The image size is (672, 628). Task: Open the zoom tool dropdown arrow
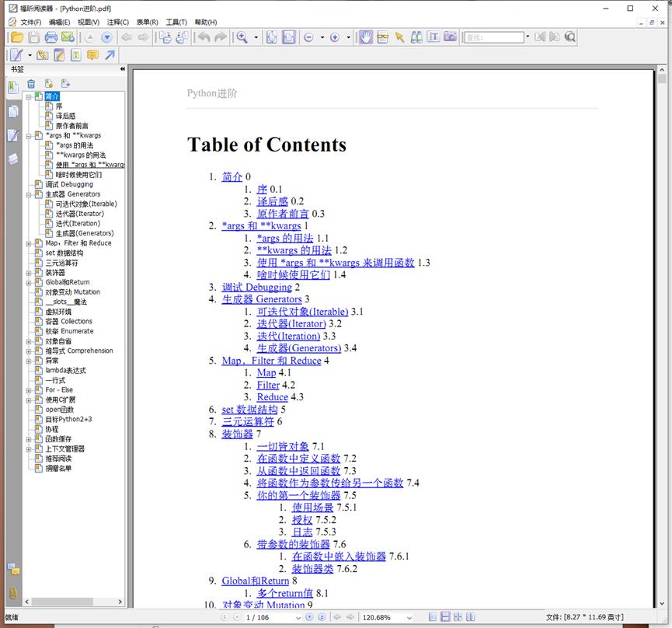point(256,37)
